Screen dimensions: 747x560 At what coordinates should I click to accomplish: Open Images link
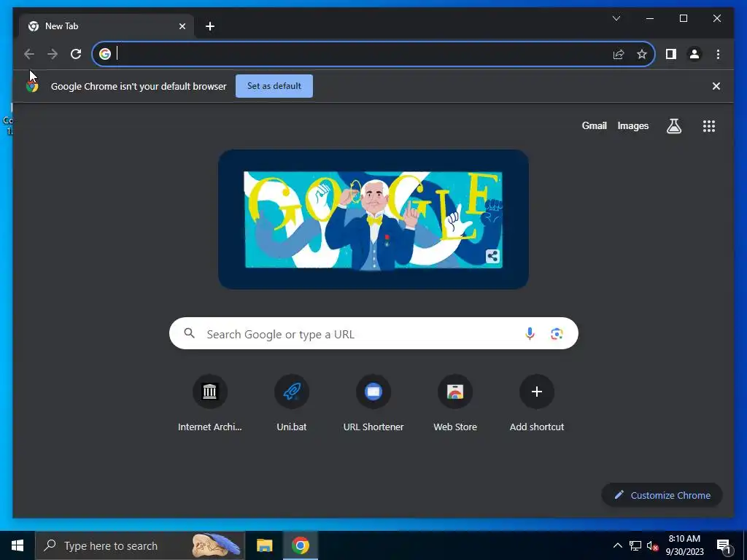632,125
